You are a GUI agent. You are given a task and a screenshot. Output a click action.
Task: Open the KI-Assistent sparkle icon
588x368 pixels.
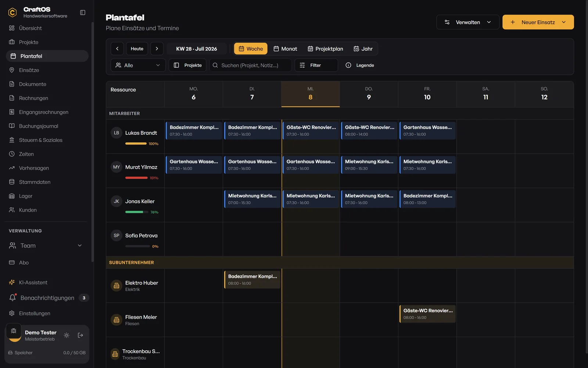click(12, 282)
